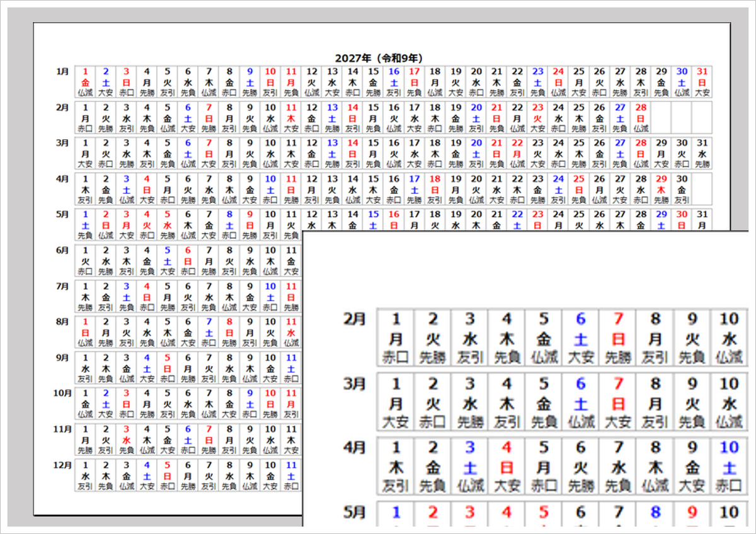Select the 6月 row label
Screen dimensions: 756x534
pyautogui.click(x=62, y=250)
